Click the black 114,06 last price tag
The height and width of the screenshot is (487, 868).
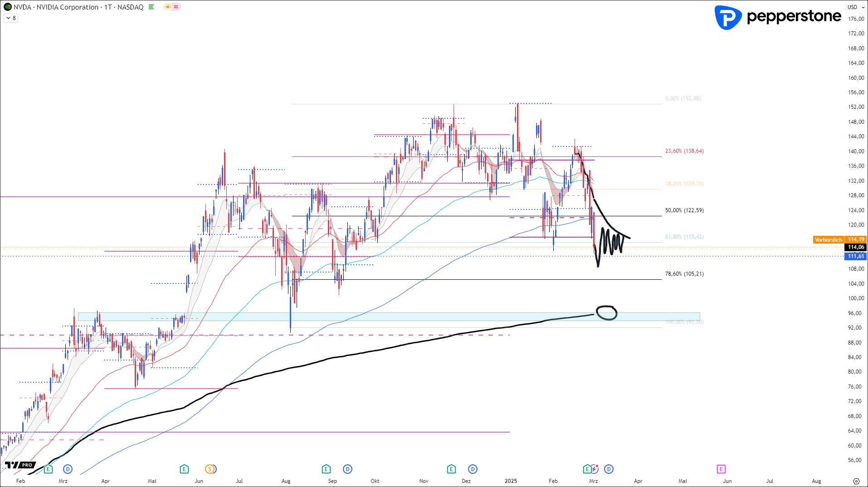point(856,247)
